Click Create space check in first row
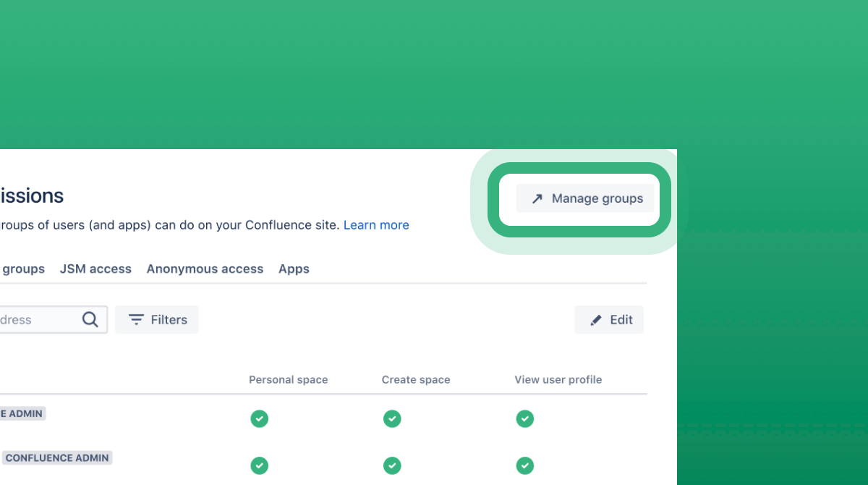Viewport: 868px width, 485px height. [x=392, y=418]
